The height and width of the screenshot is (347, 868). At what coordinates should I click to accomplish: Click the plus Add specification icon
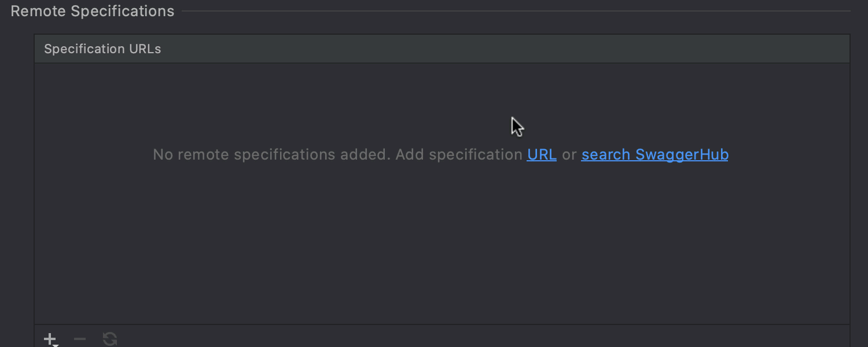click(x=50, y=339)
